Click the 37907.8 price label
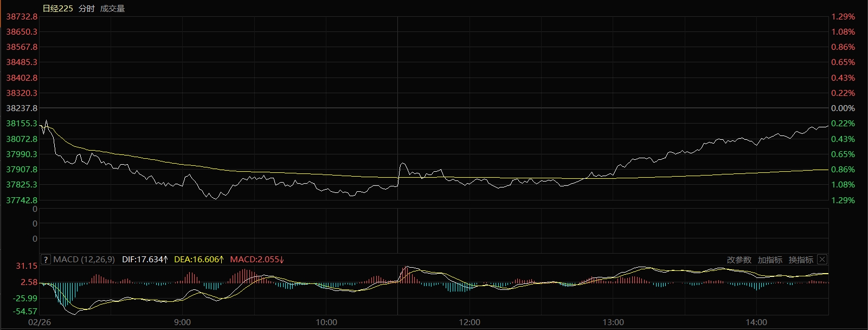The width and height of the screenshot is (868, 330). click(x=22, y=170)
